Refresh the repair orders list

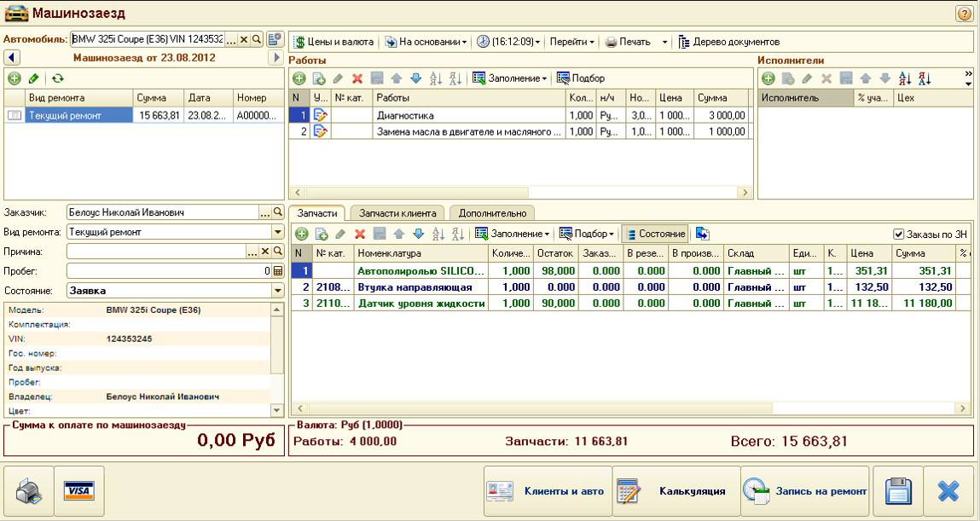[57, 78]
